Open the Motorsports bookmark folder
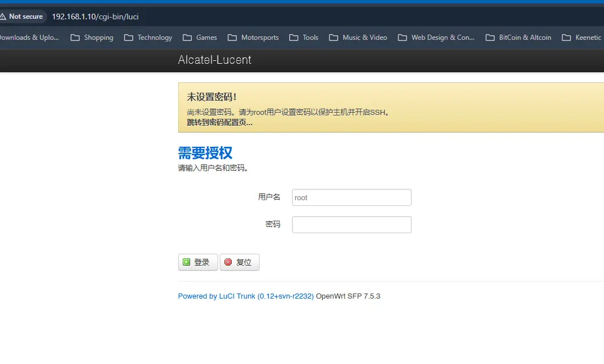This screenshot has width=604, height=364. click(x=253, y=38)
